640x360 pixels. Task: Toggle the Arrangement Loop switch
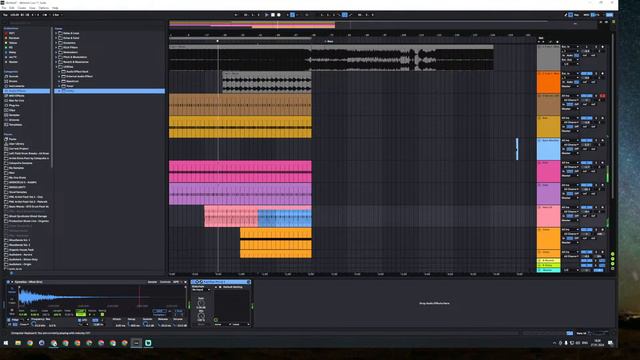click(x=344, y=15)
